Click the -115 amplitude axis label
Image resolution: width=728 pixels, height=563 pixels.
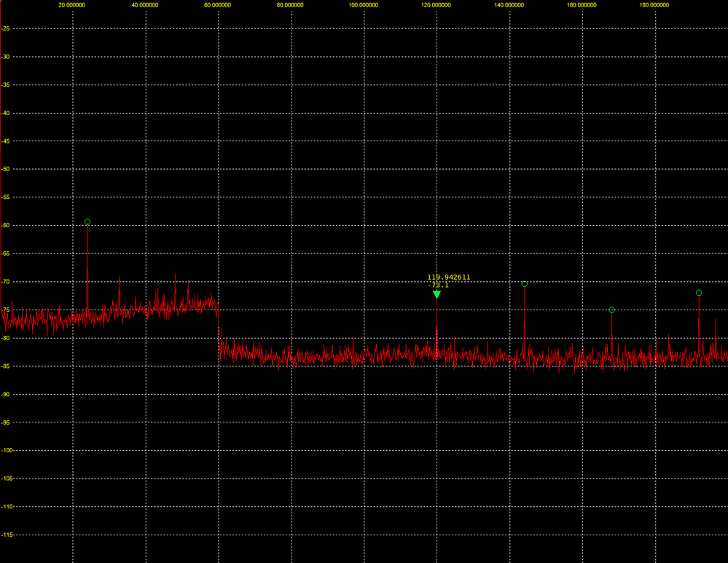pos(7,535)
